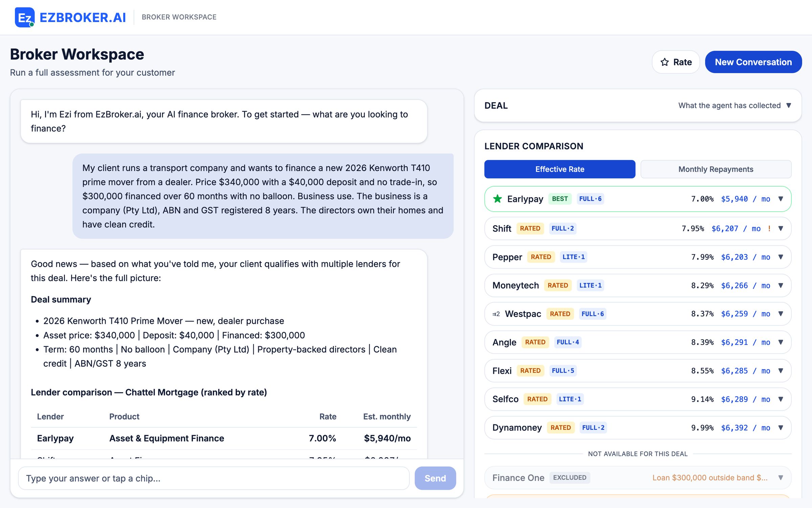This screenshot has width=812, height=508.
Task: Switch to the Monthly Repayments tab
Action: [716, 169]
